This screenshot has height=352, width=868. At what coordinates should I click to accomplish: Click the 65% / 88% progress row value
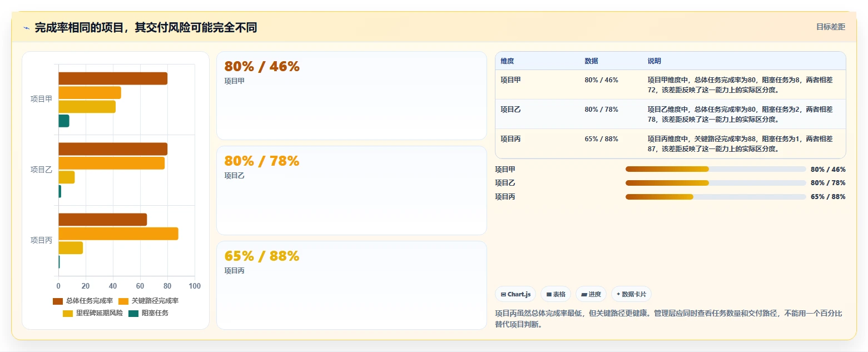828,197
